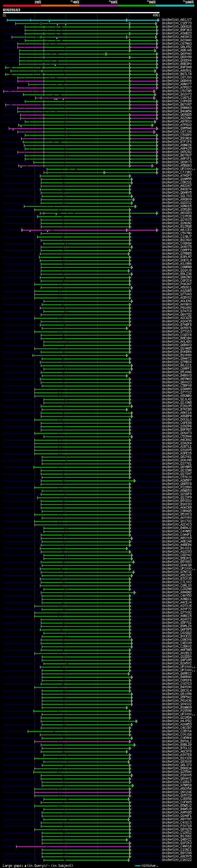Click the purple alignment bar for UniRef100_B9YUL2
This screenshot has width=197, height=868.
82,742
